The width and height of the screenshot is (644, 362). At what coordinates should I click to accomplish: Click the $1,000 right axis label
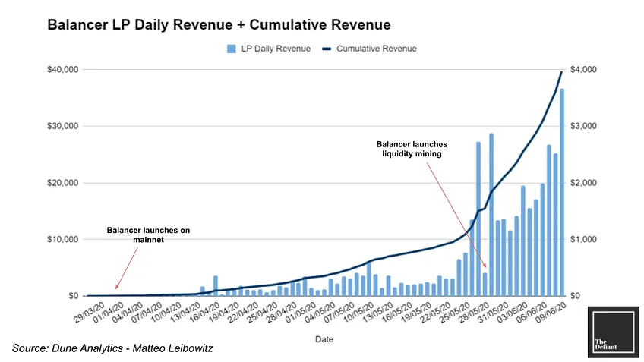583,239
